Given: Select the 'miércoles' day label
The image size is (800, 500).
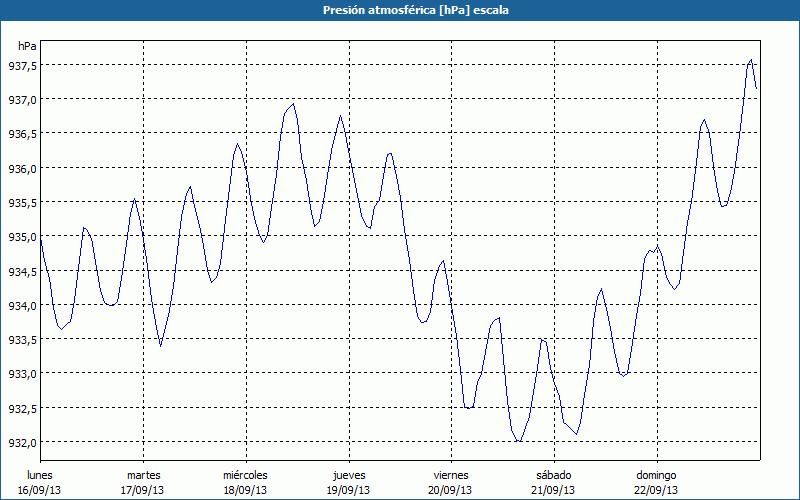Looking at the screenshot, I should tap(245, 474).
